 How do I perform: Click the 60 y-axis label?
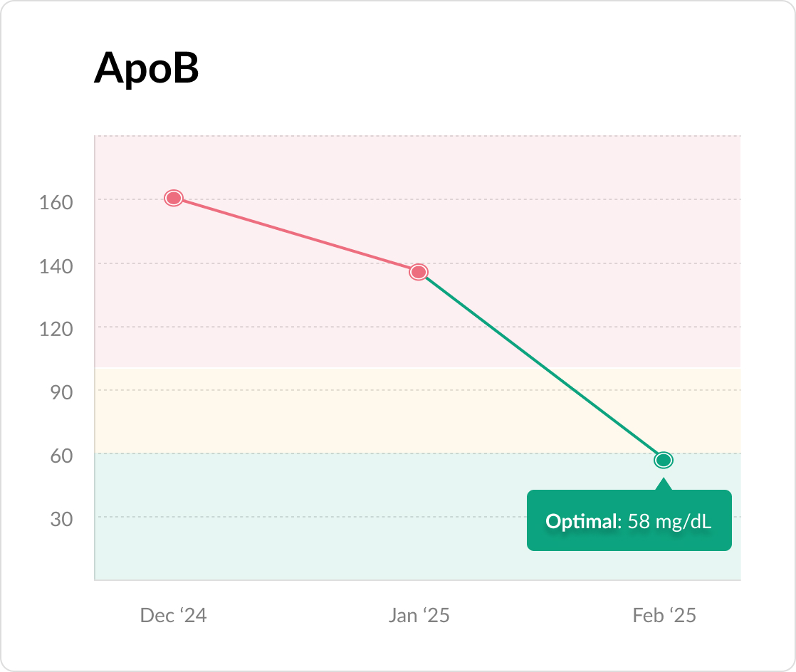coord(61,456)
